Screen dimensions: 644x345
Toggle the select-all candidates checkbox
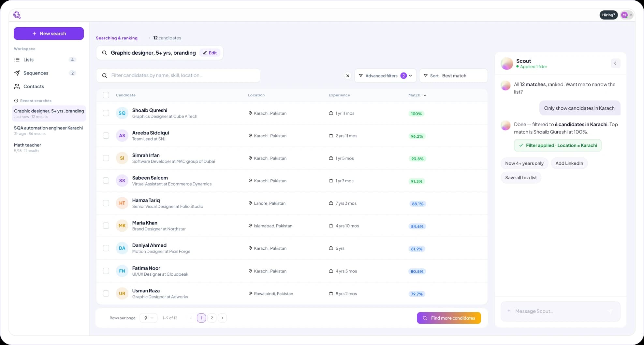(106, 95)
